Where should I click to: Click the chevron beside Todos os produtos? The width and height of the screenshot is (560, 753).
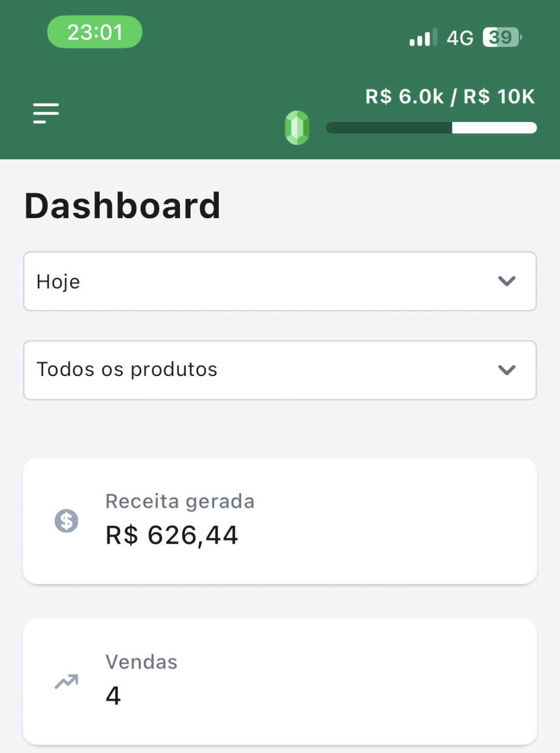507,370
